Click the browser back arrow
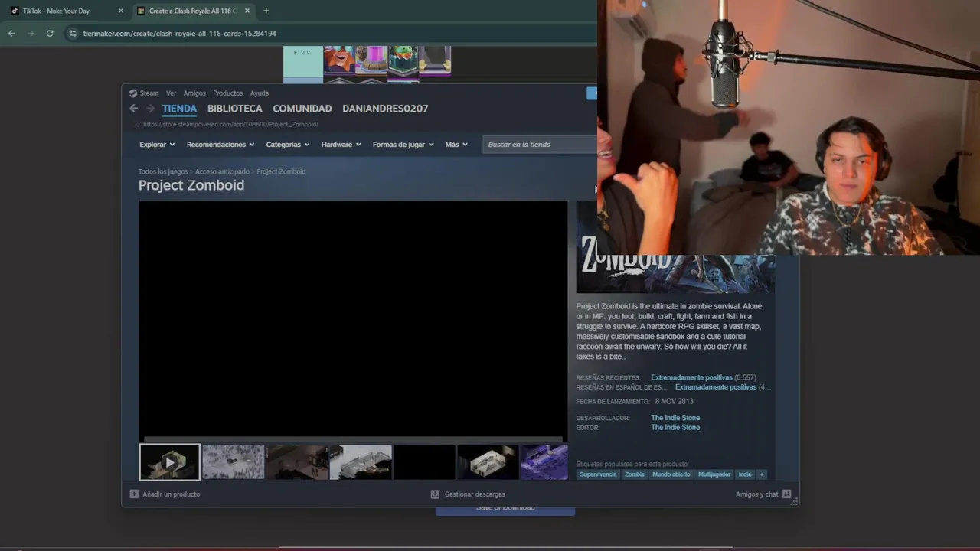 click(x=11, y=34)
